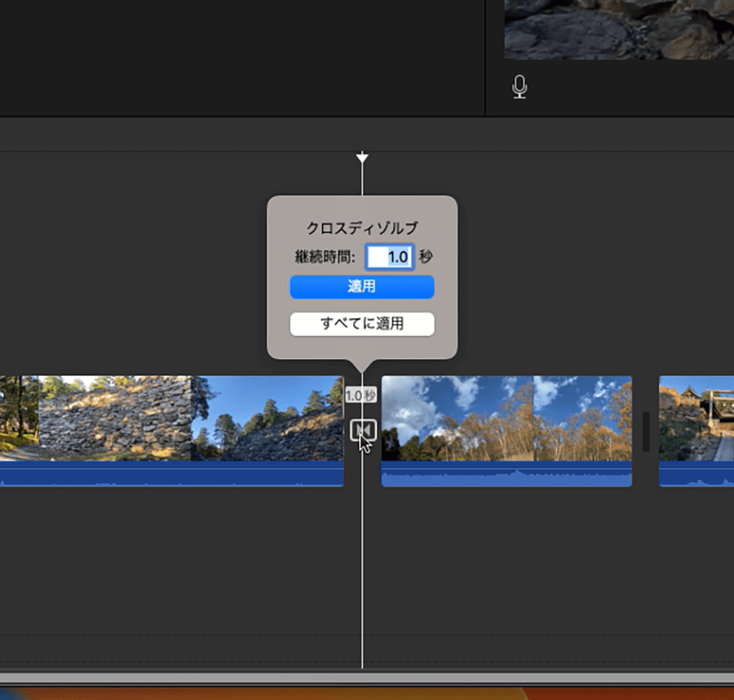The height and width of the screenshot is (700, 734).
Task: Click the playhead marker at top of timeline
Action: (362, 157)
